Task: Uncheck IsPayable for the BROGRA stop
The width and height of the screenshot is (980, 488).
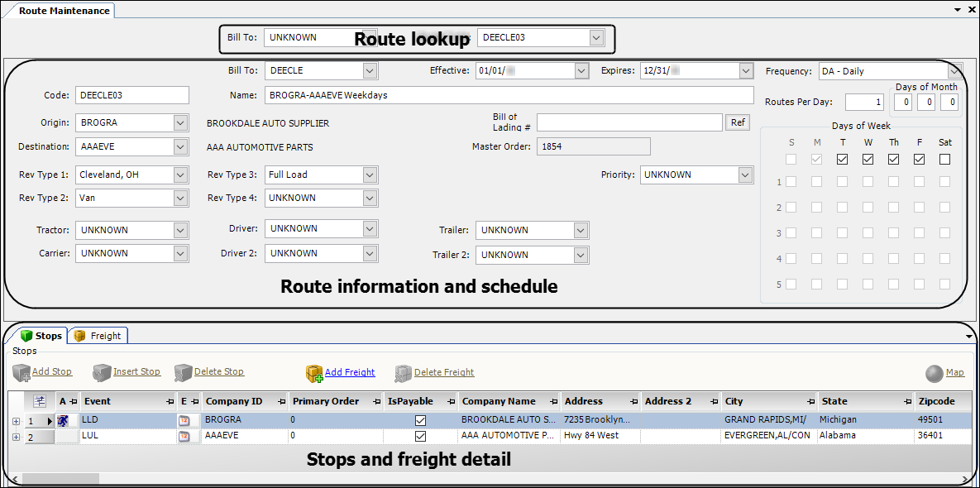Action: pyautogui.click(x=420, y=420)
